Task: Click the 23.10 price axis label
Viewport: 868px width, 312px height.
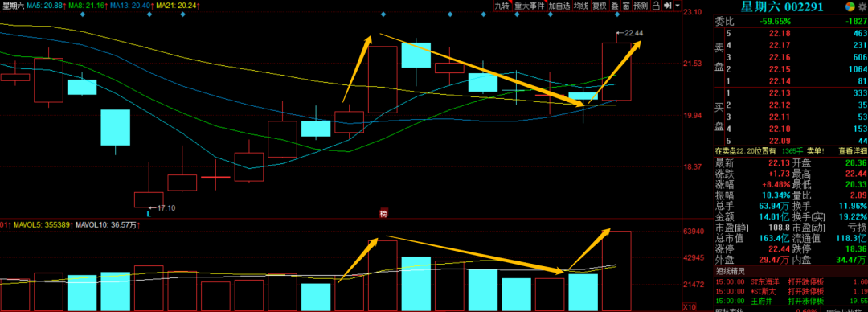Action: tap(693, 11)
